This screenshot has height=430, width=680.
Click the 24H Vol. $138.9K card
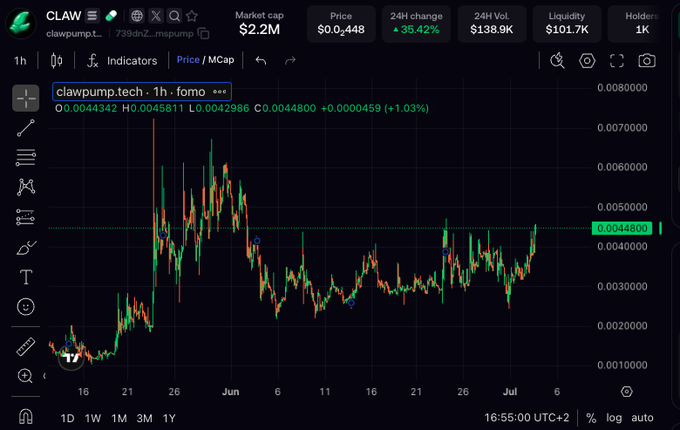[x=492, y=24]
